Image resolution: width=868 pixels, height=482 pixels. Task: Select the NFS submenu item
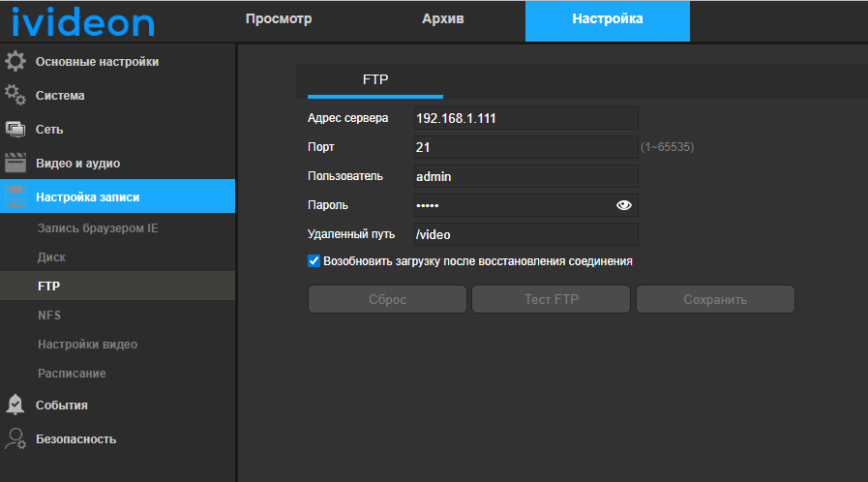(x=117, y=315)
